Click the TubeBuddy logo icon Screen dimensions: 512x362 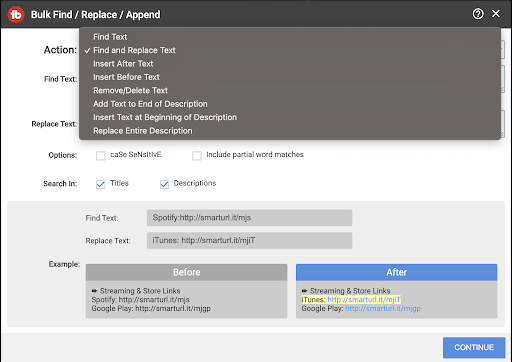click(16, 15)
